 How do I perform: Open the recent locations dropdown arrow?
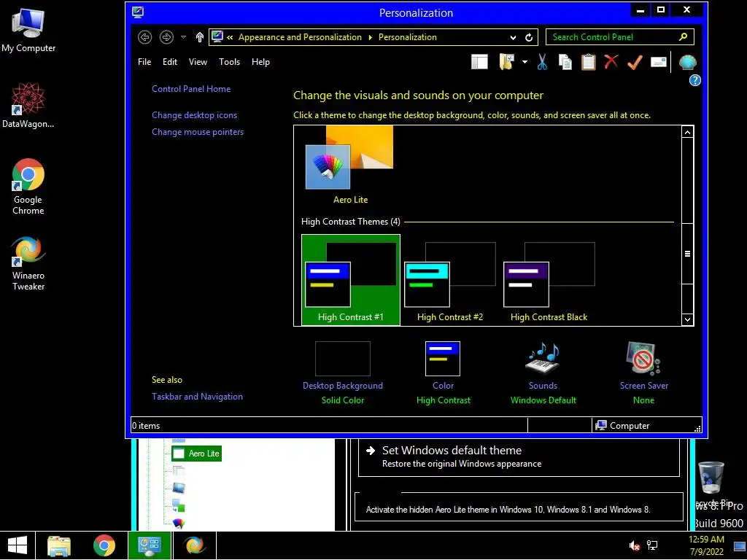183,37
